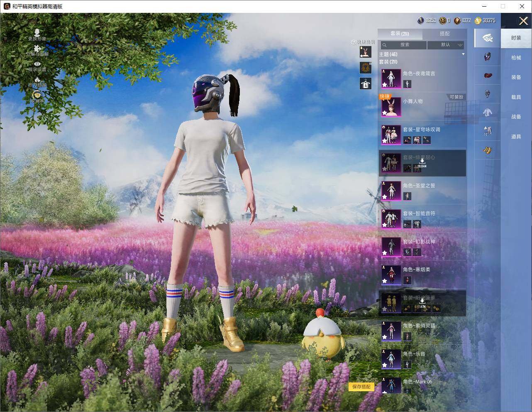Click the 角色-乐音 name text
This screenshot has height=412, width=532.
coord(414,354)
